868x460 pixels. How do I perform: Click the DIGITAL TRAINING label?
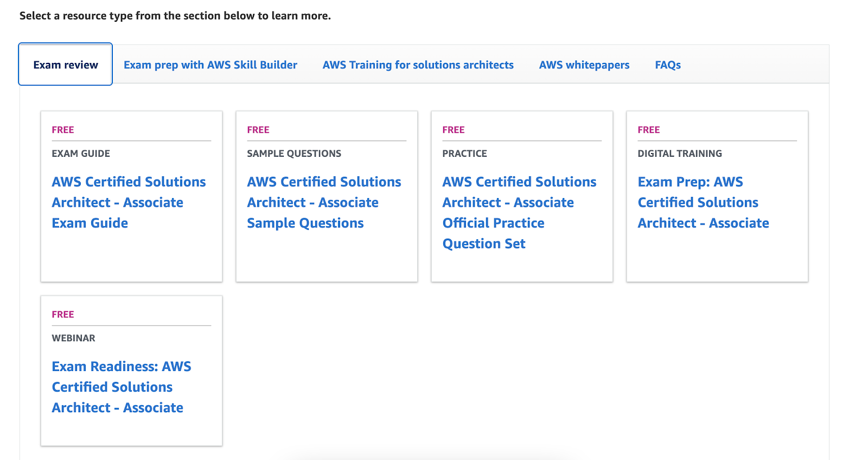[x=680, y=154]
